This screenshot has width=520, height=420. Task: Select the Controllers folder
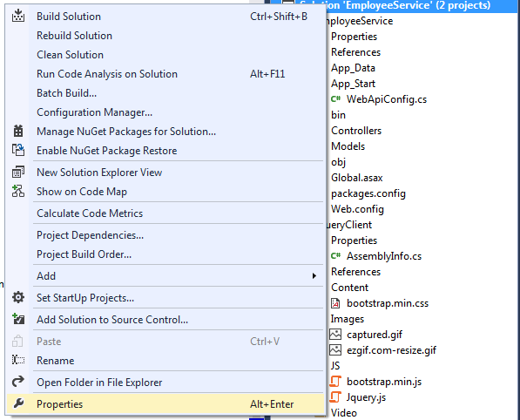pos(356,131)
